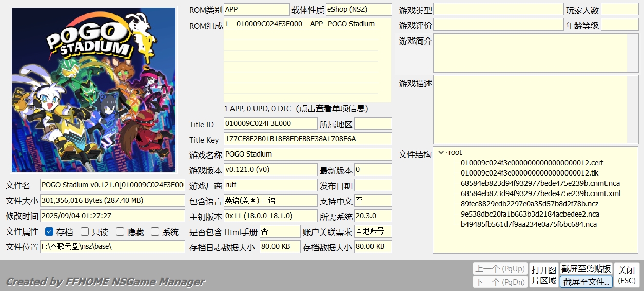This screenshot has height=291, width=644.
Task: Close the dialog with 关闭 (ESC) button
Action: (x=627, y=275)
